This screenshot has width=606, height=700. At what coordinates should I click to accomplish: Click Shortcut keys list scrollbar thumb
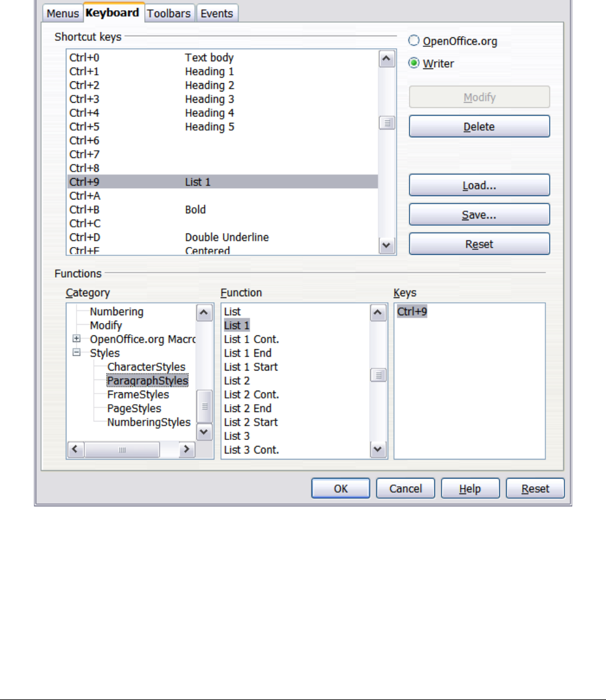coord(386,123)
